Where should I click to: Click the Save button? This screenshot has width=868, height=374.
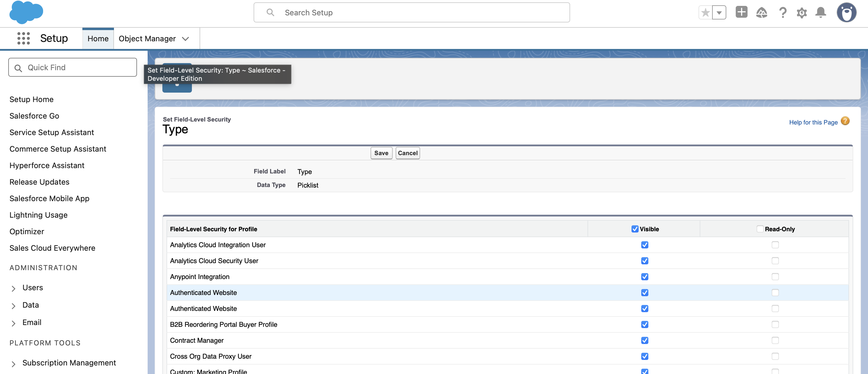[381, 153]
